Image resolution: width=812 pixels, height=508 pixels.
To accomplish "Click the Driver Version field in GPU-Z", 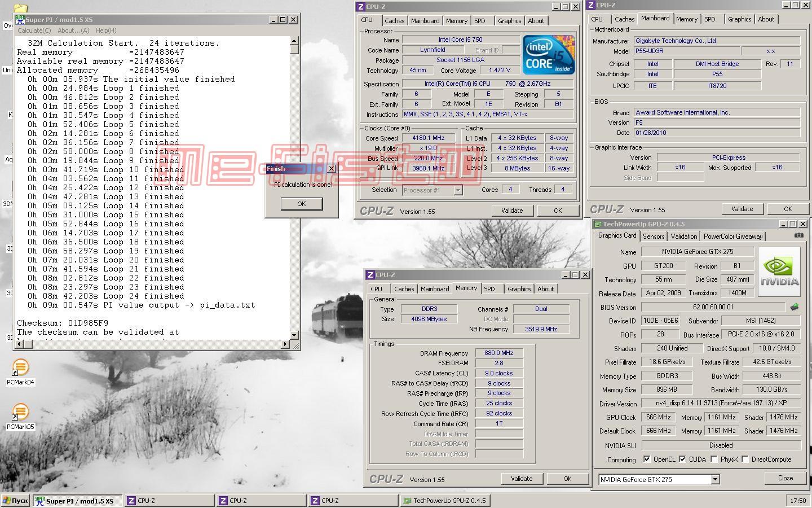I will [721, 403].
